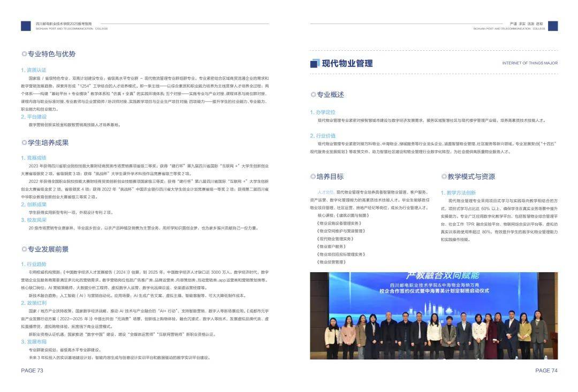Click the title 现代物业管理
Image resolution: width=578 pixels, height=392 pixels.
(x=347, y=63)
